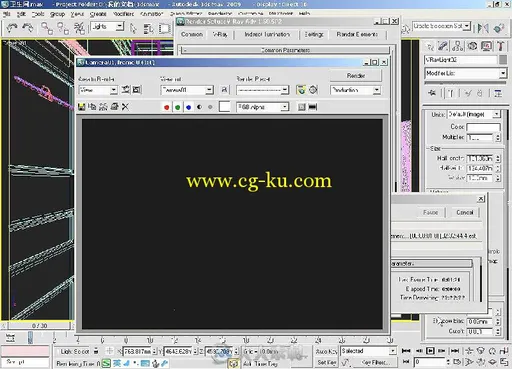Open the Viewport dropdown in frame window
This screenshot has width=512, height=369.
209,90
